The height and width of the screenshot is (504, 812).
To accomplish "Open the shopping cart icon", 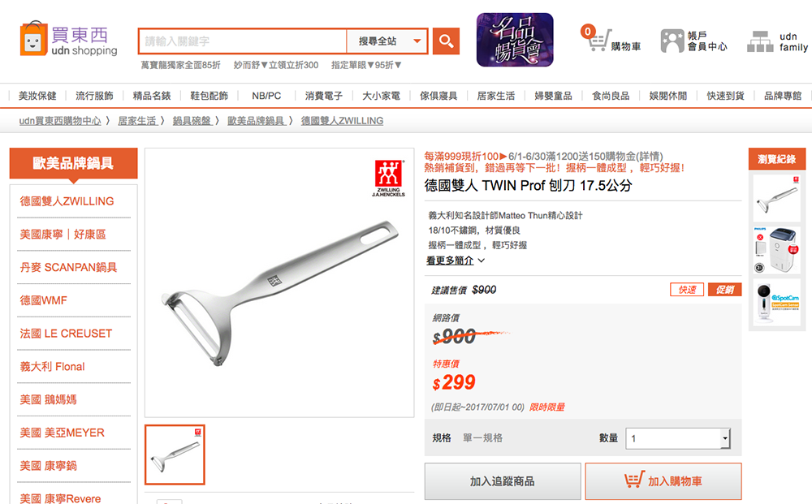I will point(598,40).
